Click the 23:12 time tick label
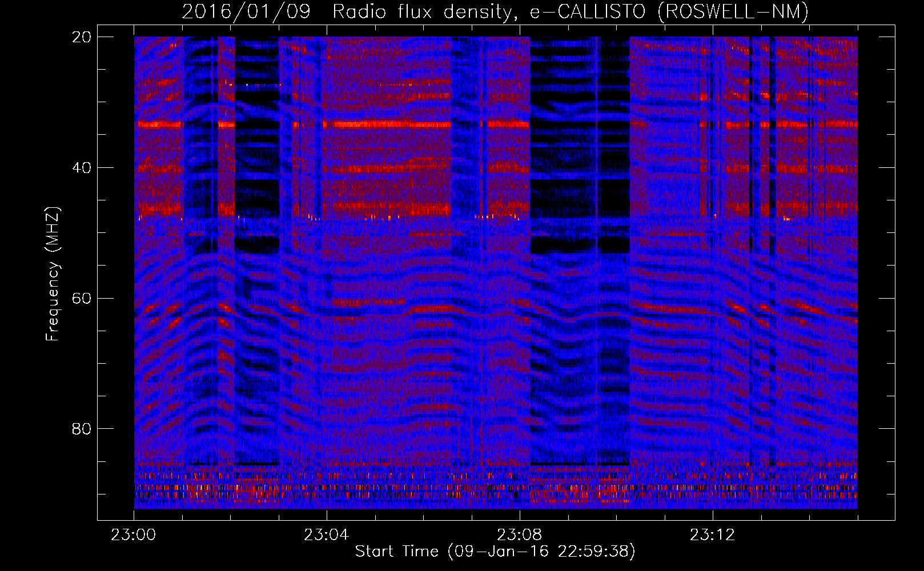The width and height of the screenshot is (924, 571). point(712,535)
